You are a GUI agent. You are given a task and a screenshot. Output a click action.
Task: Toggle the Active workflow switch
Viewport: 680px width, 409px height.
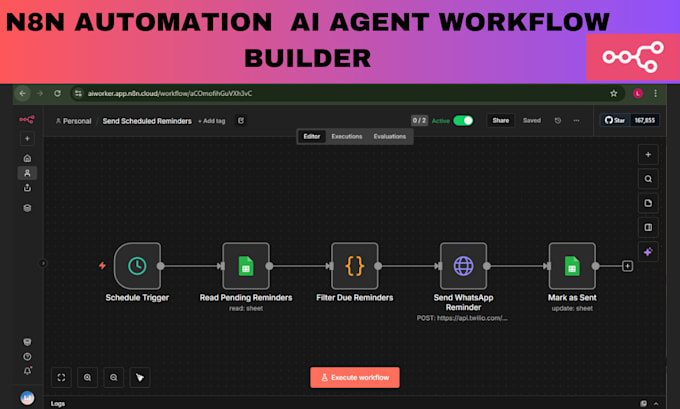point(463,121)
